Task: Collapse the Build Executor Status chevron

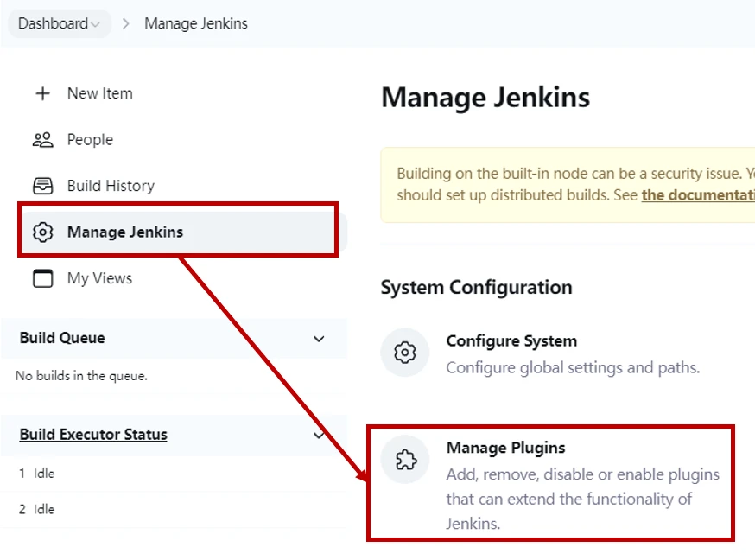Action: (319, 435)
